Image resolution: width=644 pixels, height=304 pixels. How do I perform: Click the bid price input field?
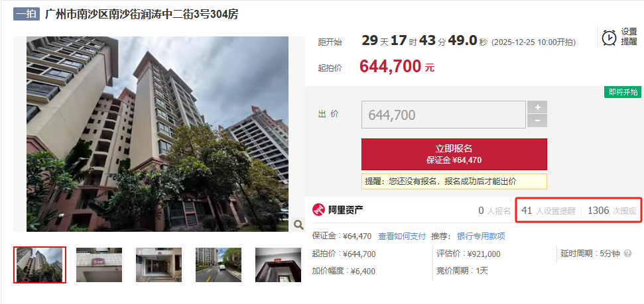444,115
